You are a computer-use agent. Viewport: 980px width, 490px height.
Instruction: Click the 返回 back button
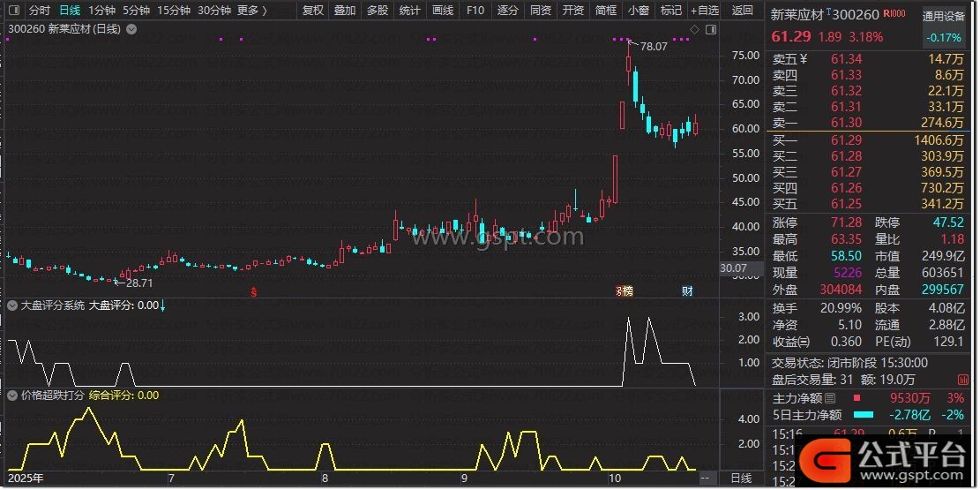743,11
